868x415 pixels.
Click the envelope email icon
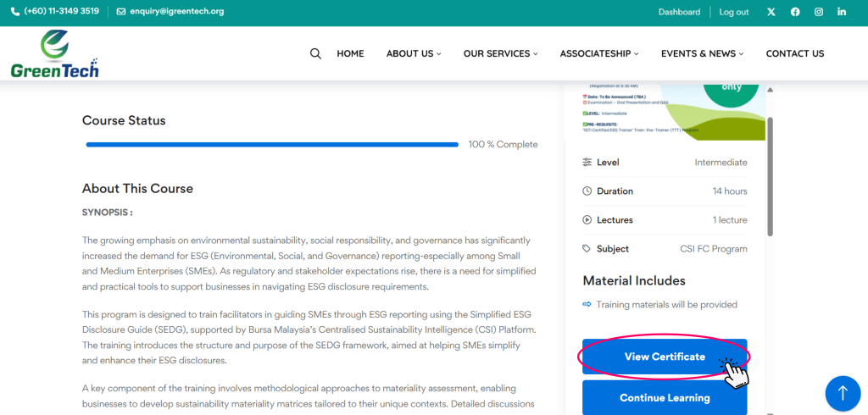point(121,12)
